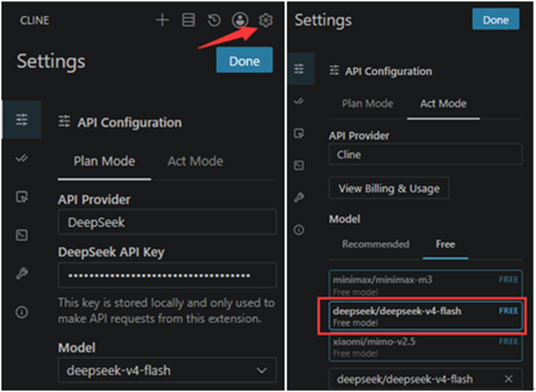
Task: Click Done in the left Settings panel
Action: tap(244, 60)
